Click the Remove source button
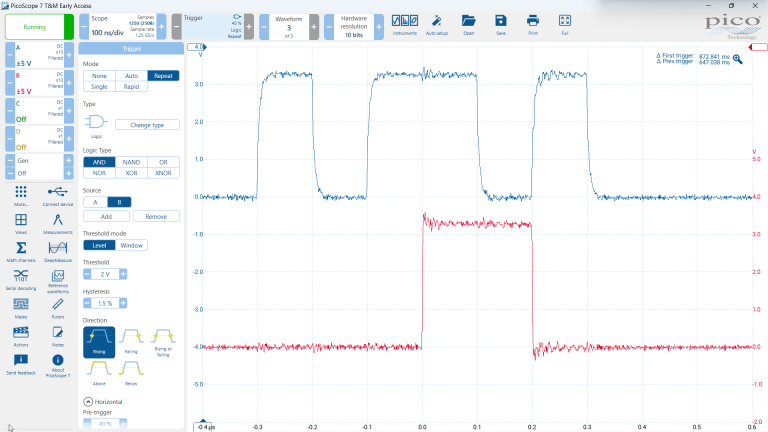 click(156, 216)
